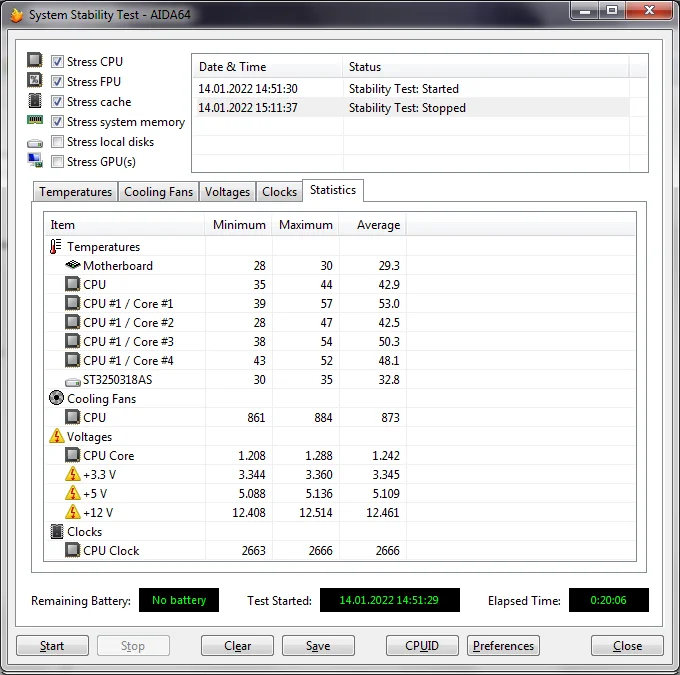Click the Motherboard average value 29.3
Viewport: 680px width, 675px height.
click(x=389, y=265)
